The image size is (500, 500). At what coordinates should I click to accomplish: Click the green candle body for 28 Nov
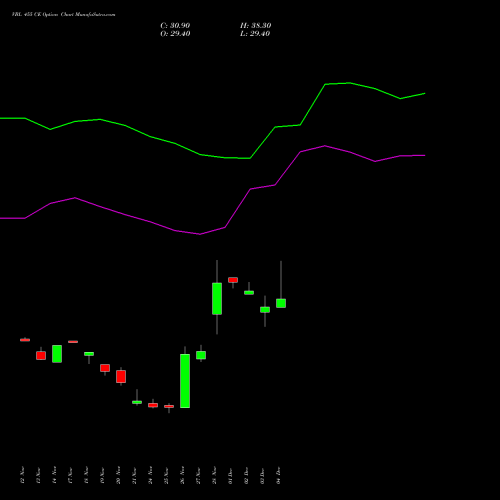217,299
